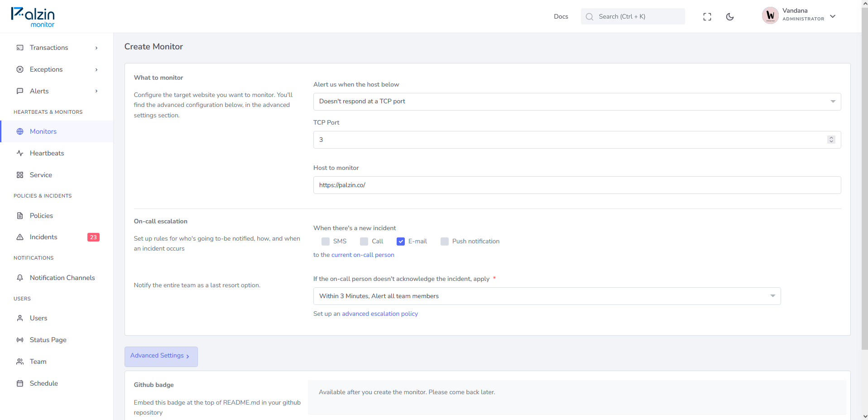The width and height of the screenshot is (868, 420).
Task: Click the Service grid icon
Action: point(20,175)
